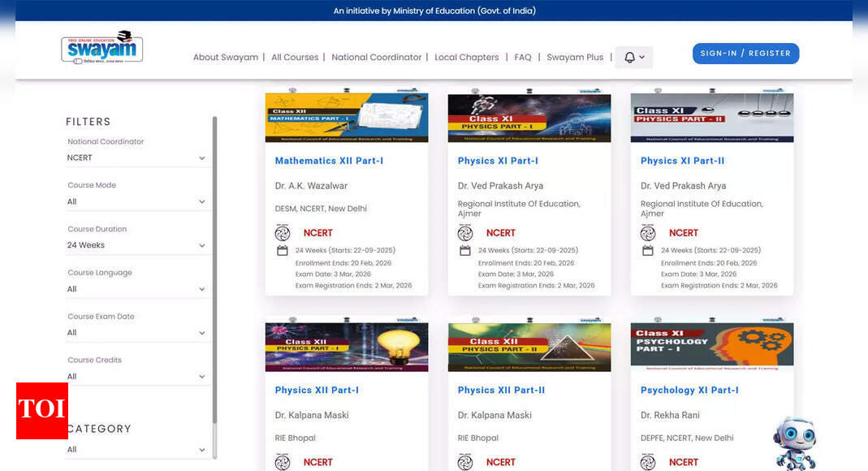
Task: Open the Course Credits filter dropdown
Action: tap(136, 377)
